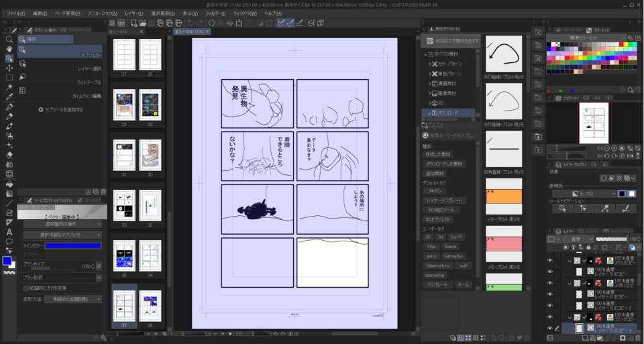Click the Scale/Rotate transform icon in command bar

click(239, 23)
